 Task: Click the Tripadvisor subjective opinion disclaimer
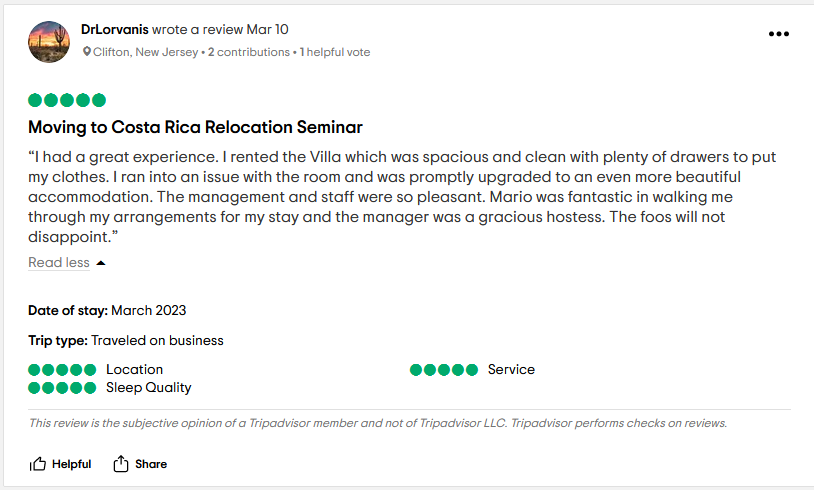[378, 423]
